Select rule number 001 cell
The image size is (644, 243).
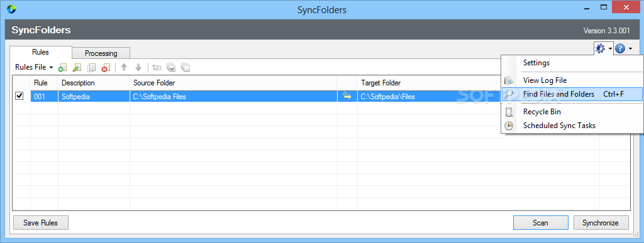(x=45, y=96)
